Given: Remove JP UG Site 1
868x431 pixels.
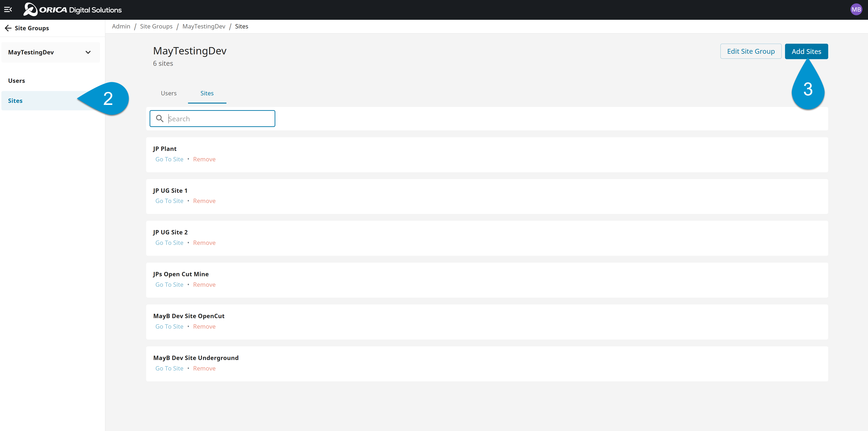Looking at the screenshot, I should [204, 201].
